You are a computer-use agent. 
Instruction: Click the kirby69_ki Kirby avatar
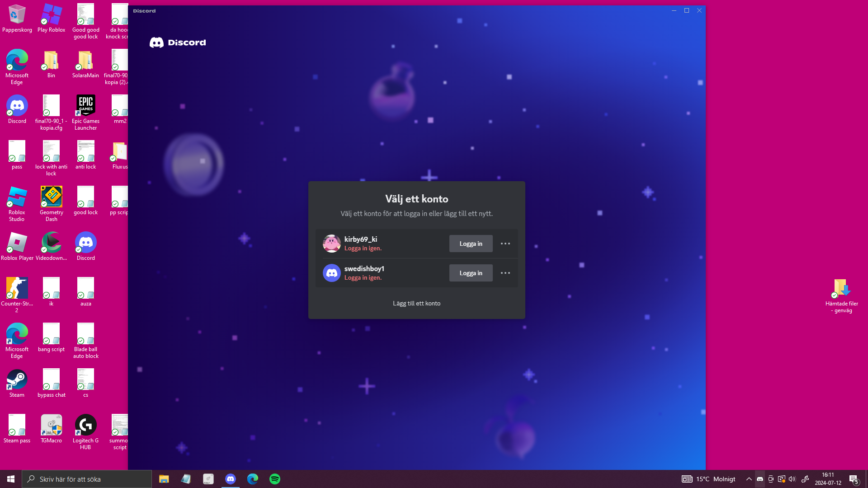click(331, 244)
